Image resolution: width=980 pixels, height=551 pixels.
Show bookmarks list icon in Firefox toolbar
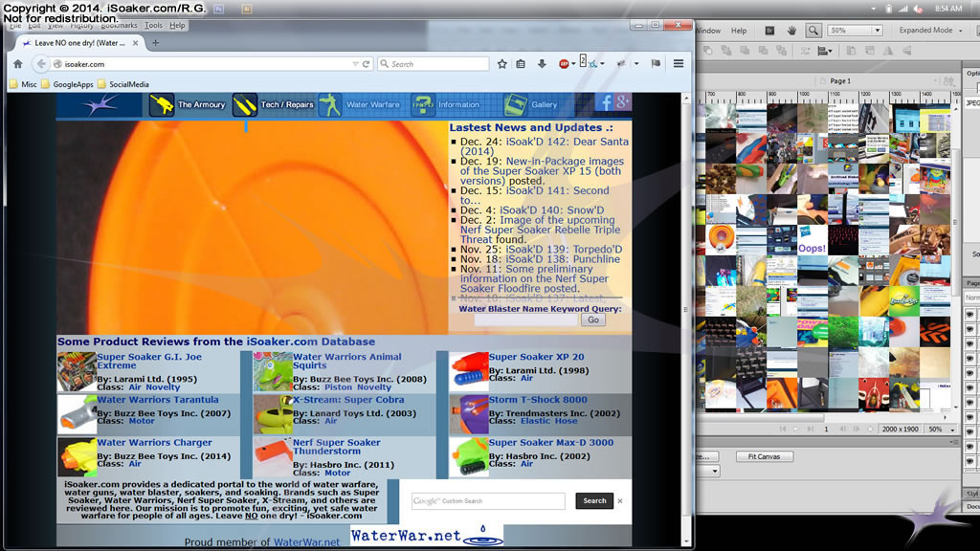(x=521, y=64)
